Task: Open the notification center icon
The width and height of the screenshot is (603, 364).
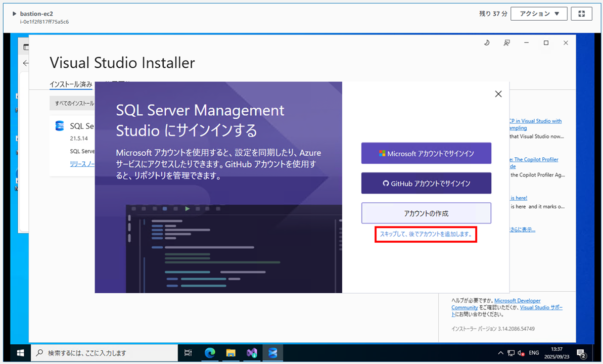Action: tap(581, 353)
